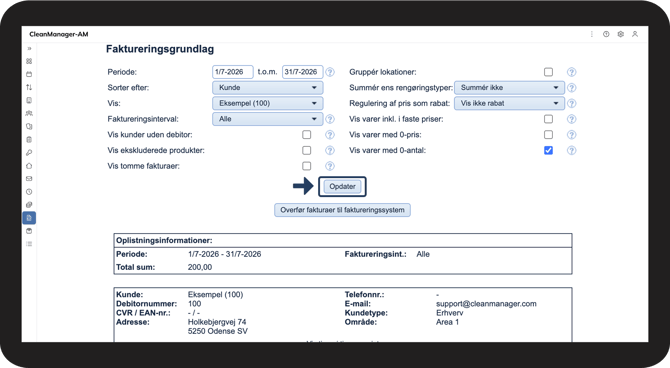Click the Område value Area 1
The image size is (670, 368).
tap(447, 322)
